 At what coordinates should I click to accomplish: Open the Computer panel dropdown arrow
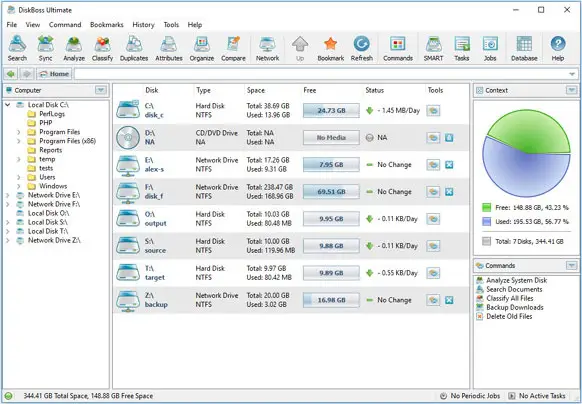pyautogui.click(x=101, y=90)
